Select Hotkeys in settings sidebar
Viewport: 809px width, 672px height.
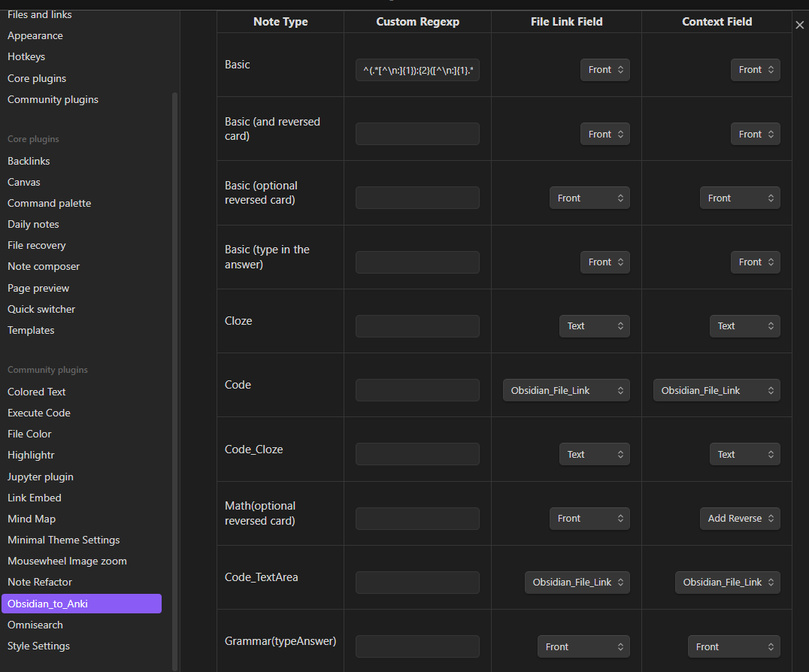(x=26, y=56)
